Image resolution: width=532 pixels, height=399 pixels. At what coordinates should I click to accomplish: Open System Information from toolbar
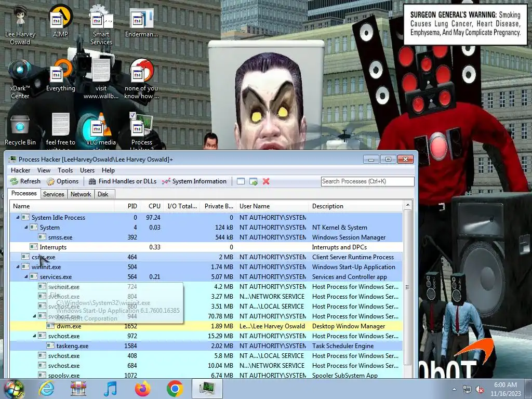[x=194, y=181]
